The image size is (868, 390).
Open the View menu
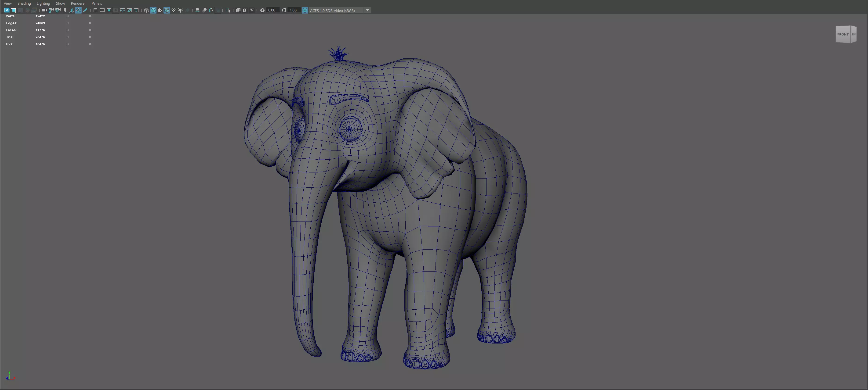click(x=7, y=3)
